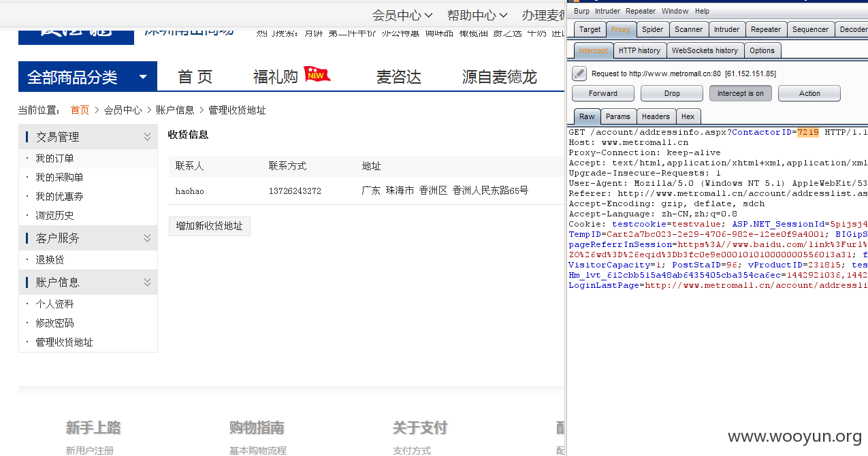Click the NEW badge next to 福礼购

317,74
